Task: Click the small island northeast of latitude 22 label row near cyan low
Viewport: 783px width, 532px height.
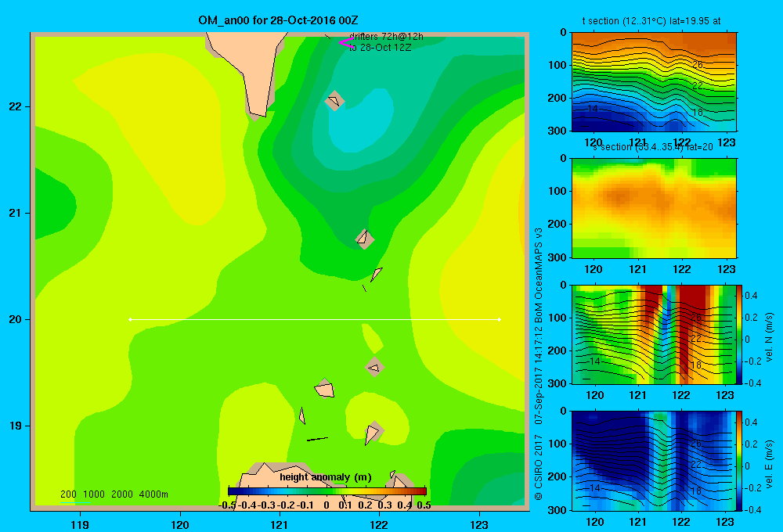Action: coord(334,101)
